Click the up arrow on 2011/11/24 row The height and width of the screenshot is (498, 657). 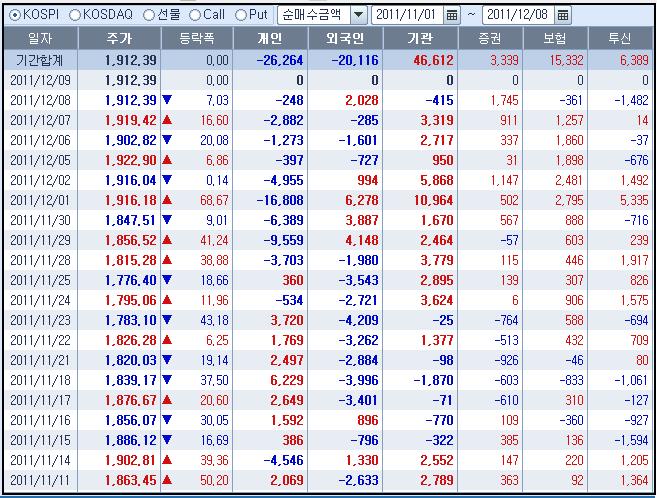pos(167,300)
